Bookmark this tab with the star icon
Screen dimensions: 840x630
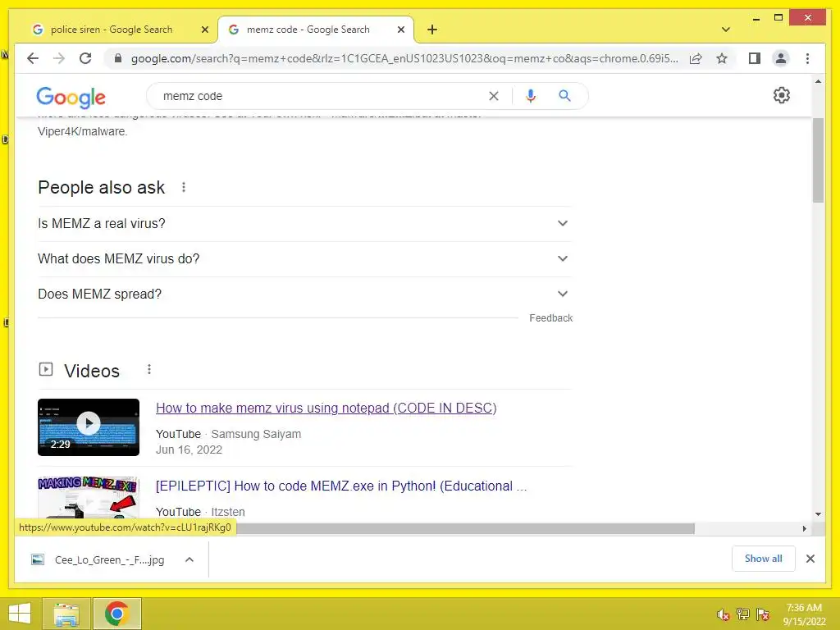click(x=722, y=58)
